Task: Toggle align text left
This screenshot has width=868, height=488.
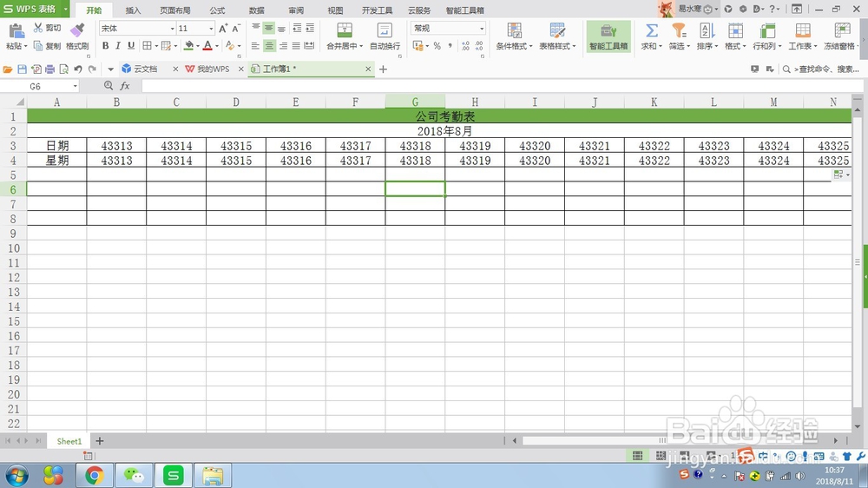Action: point(255,46)
